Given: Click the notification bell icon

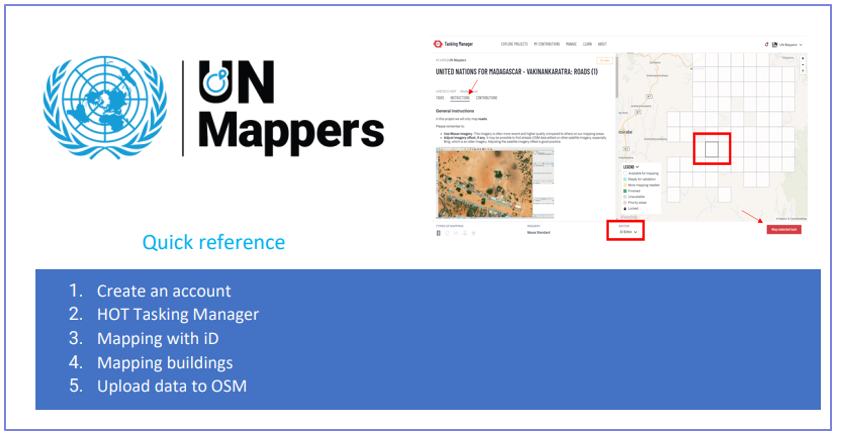Looking at the screenshot, I should click(x=766, y=44).
